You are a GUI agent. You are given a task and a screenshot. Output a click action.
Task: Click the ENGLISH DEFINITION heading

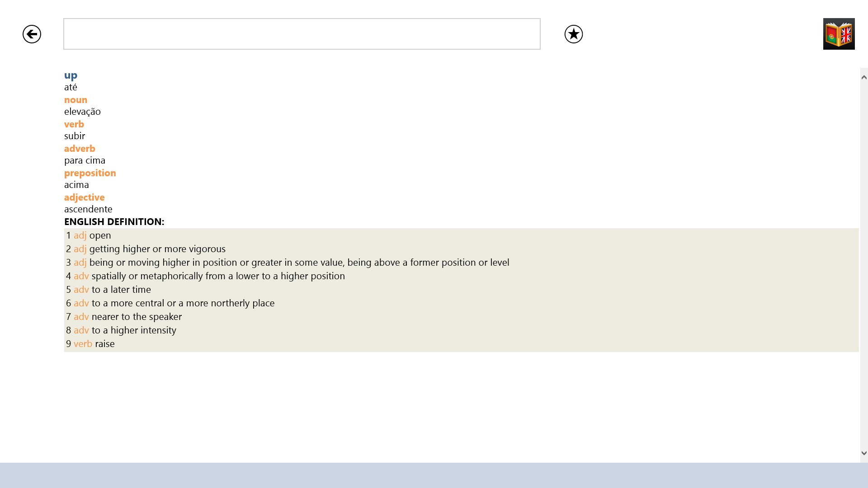(114, 222)
